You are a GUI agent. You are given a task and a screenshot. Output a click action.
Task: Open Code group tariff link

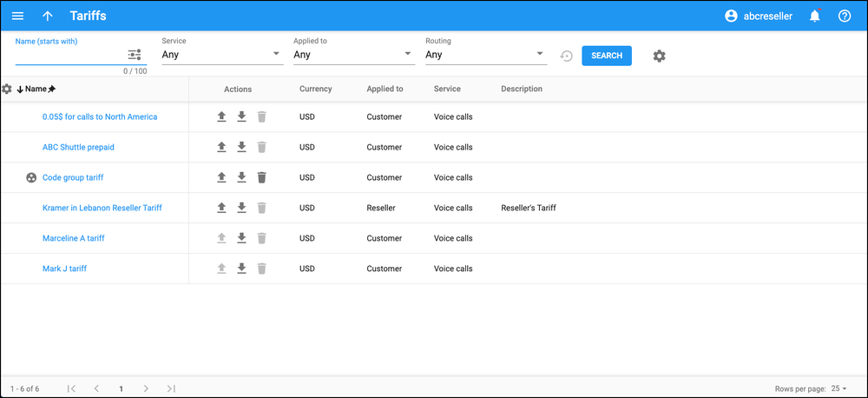pyautogui.click(x=73, y=177)
